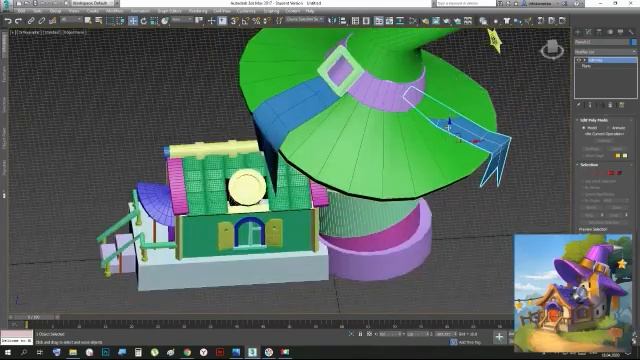Open the Utilities wrench panel tab
The image size is (640, 360).
click(631, 32)
